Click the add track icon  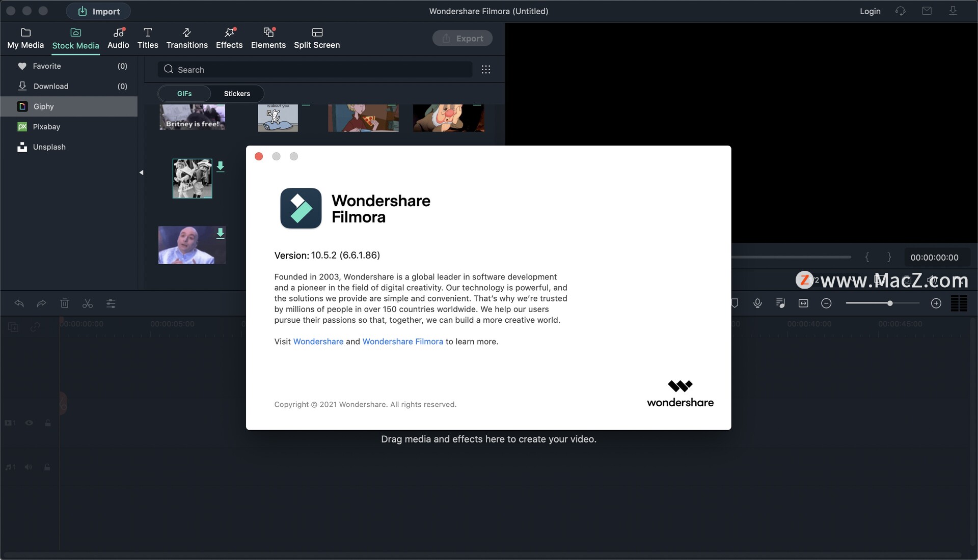coord(13,327)
